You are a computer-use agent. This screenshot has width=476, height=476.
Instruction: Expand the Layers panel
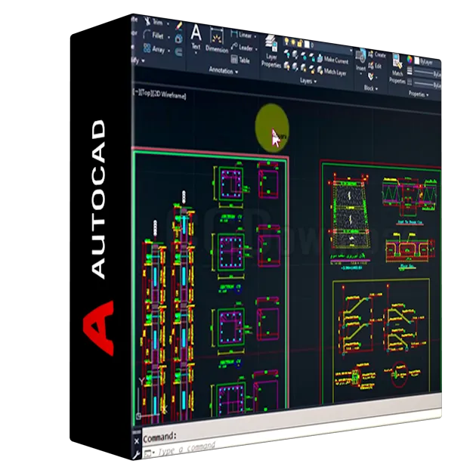308,81
